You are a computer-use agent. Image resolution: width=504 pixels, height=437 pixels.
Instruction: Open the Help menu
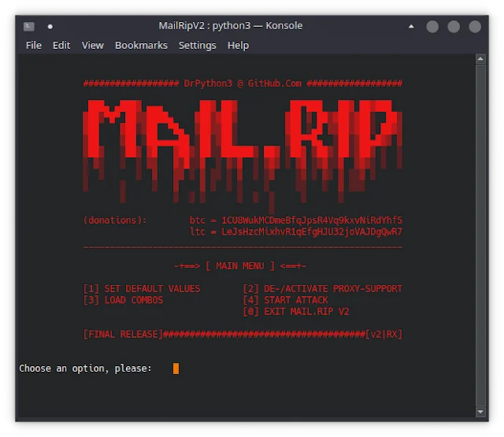click(238, 46)
